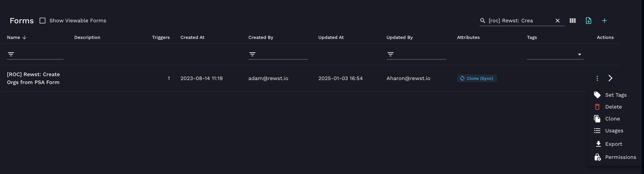Toggle Show Viewable Forms checkbox
The height and width of the screenshot is (174, 644).
[x=42, y=21]
